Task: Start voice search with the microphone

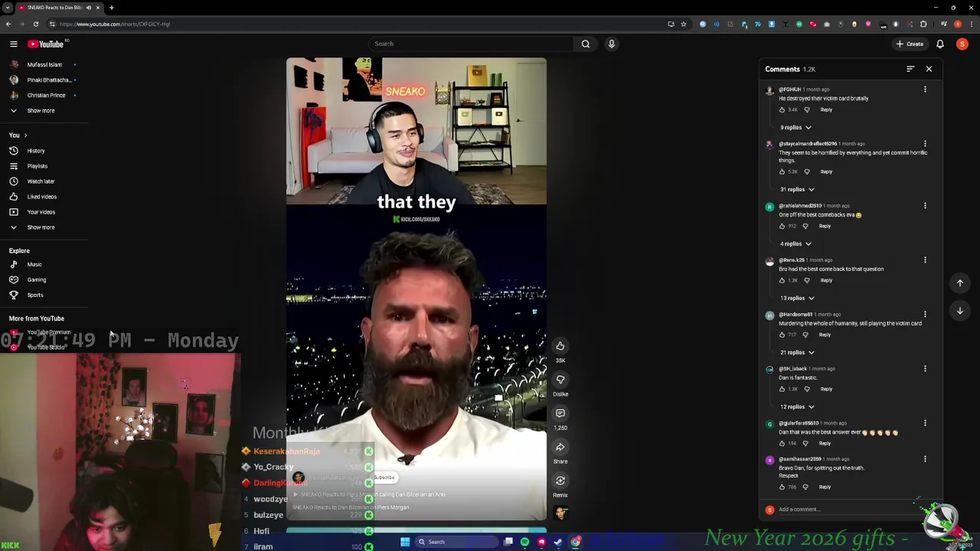Action: 612,44
